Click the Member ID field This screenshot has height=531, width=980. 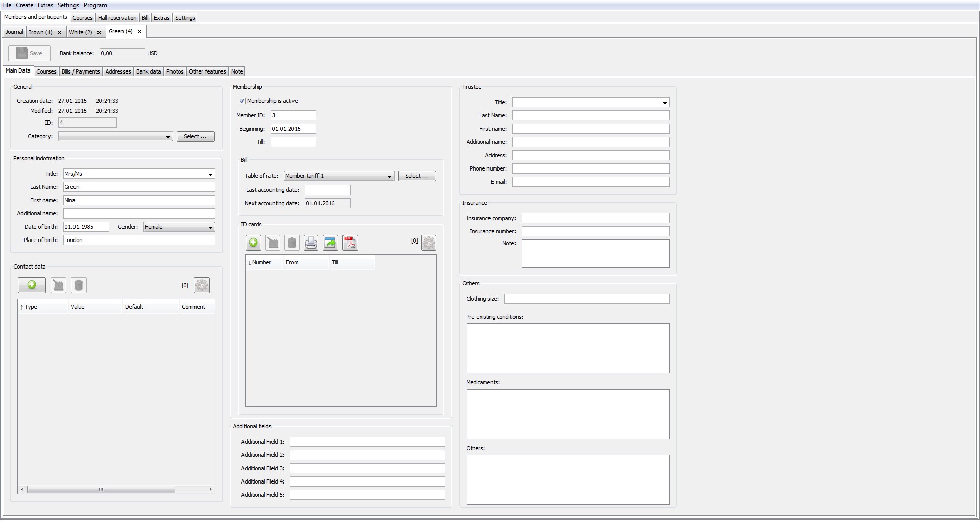[293, 116]
